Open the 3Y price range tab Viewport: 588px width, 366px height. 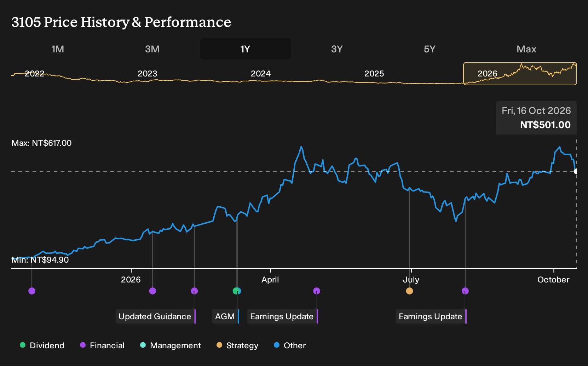click(x=337, y=49)
